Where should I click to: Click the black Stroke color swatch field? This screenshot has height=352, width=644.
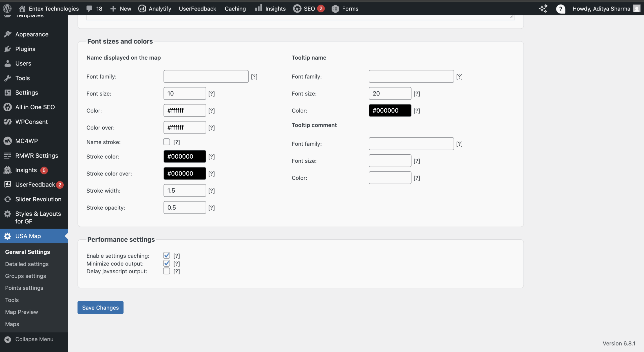pos(184,156)
